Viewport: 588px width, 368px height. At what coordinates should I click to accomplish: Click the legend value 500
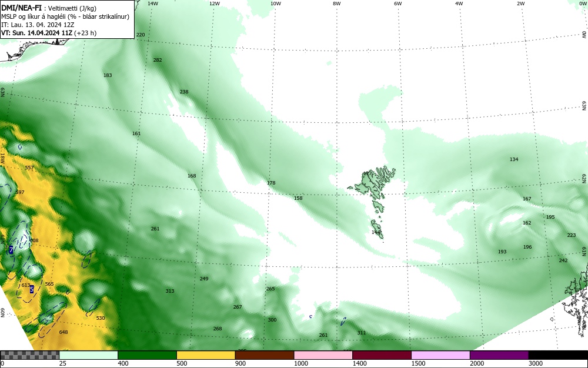(182, 363)
